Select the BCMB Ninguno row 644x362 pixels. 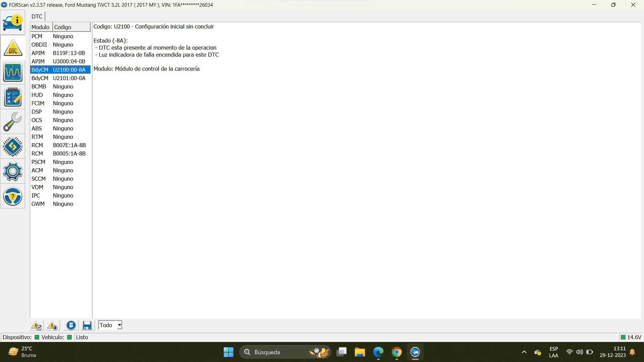pos(60,86)
